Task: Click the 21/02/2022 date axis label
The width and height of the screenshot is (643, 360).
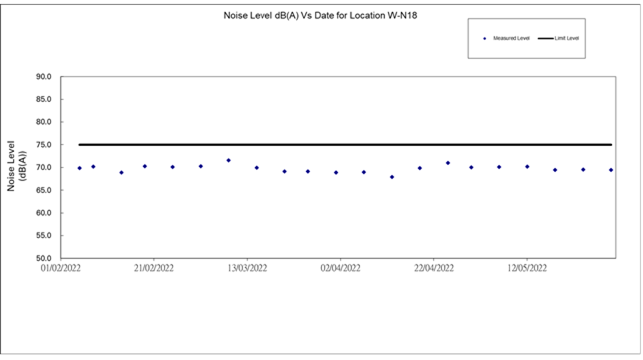Action: click(x=154, y=268)
